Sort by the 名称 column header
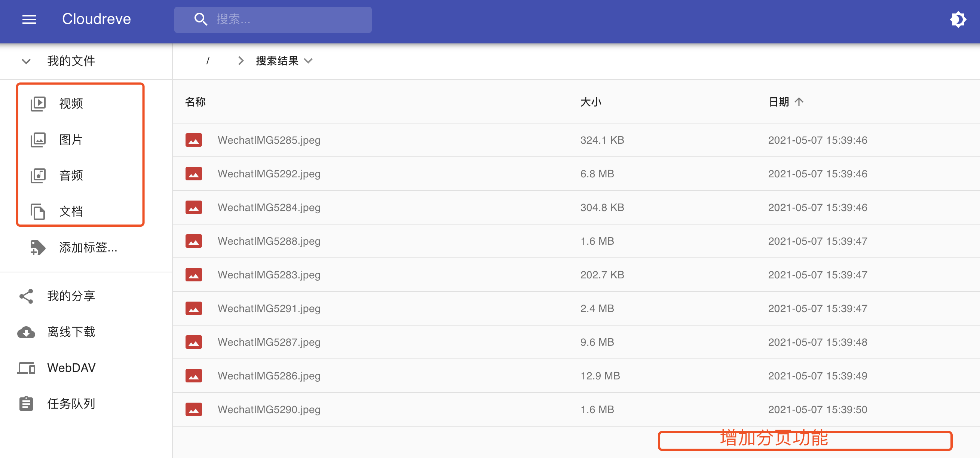The width and height of the screenshot is (980, 458). (195, 102)
